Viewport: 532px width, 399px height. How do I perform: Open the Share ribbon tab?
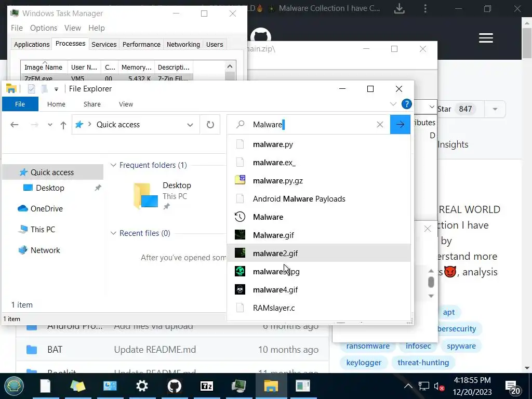(92, 104)
